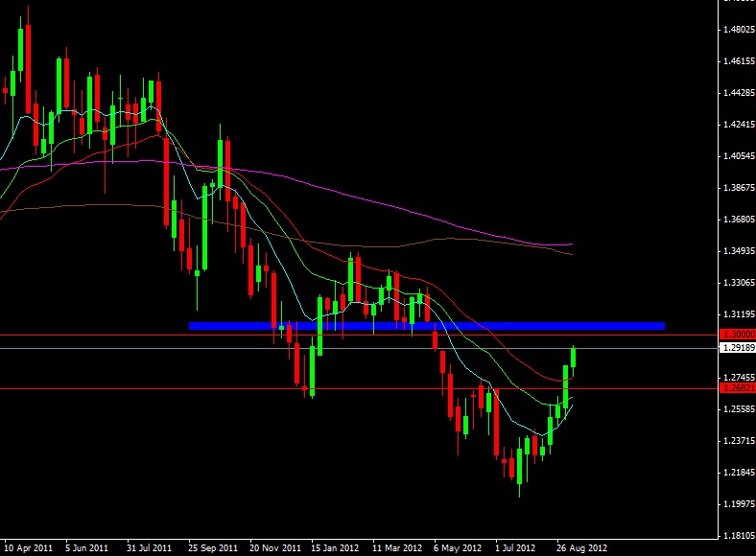
Task: Click the 1.18105 price axis label
Action: click(x=739, y=535)
